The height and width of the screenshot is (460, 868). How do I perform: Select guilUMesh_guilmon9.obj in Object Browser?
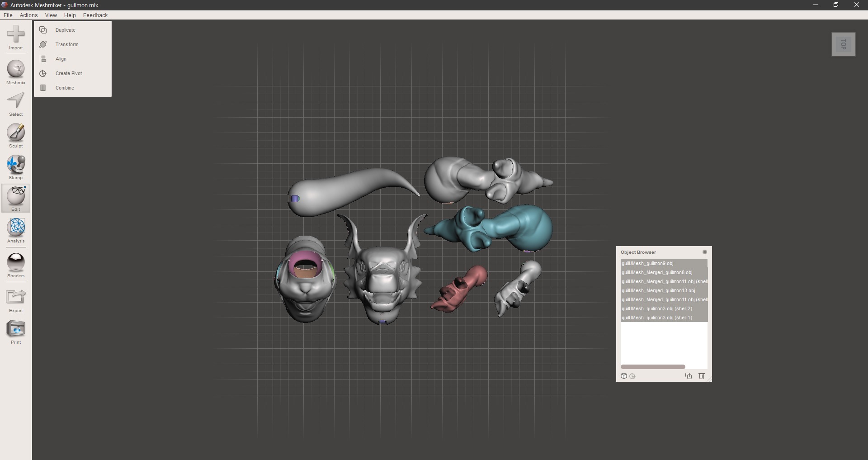664,263
